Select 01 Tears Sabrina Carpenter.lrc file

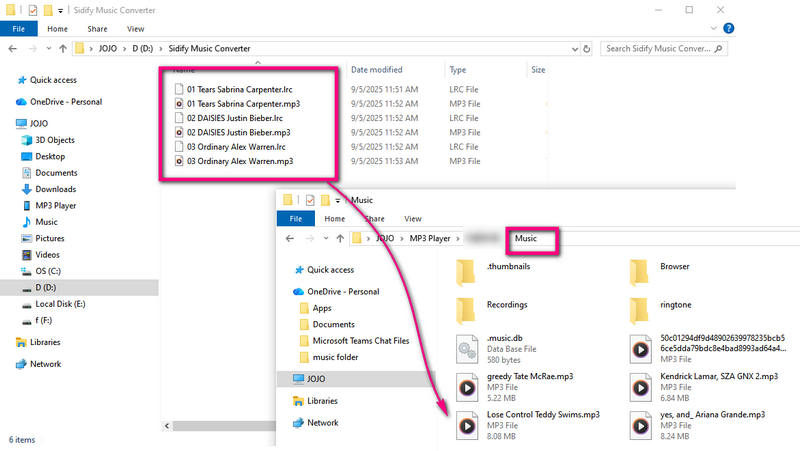[x=239, y=89]
